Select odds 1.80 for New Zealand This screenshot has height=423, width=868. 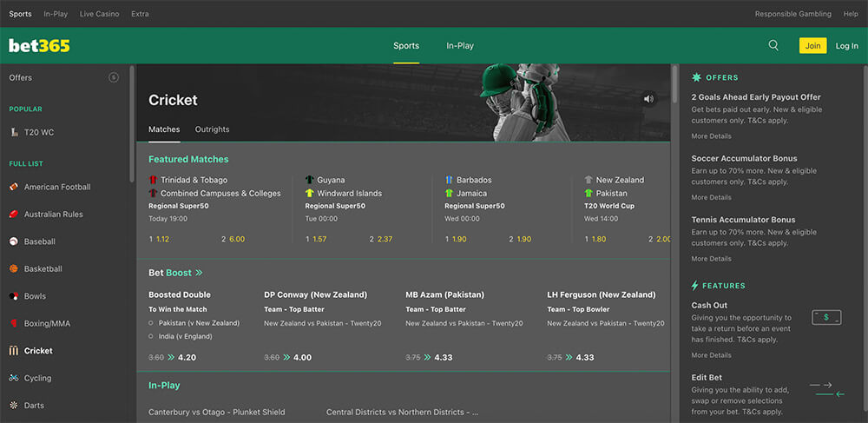[x=598, y=239]
